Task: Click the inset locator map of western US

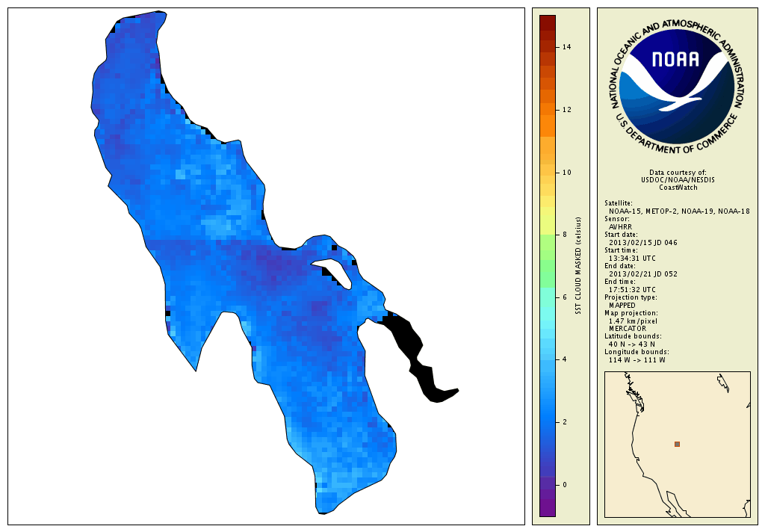Action: (677, 444)
